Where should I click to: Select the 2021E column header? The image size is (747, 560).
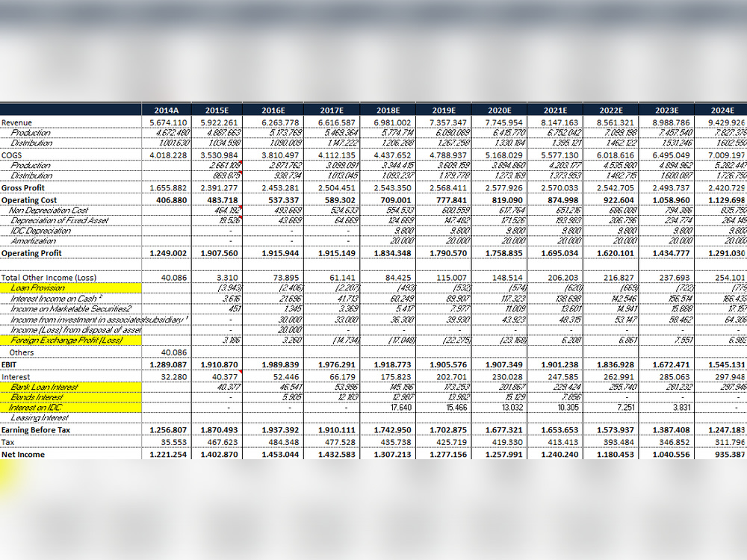(x=555, y=110)
